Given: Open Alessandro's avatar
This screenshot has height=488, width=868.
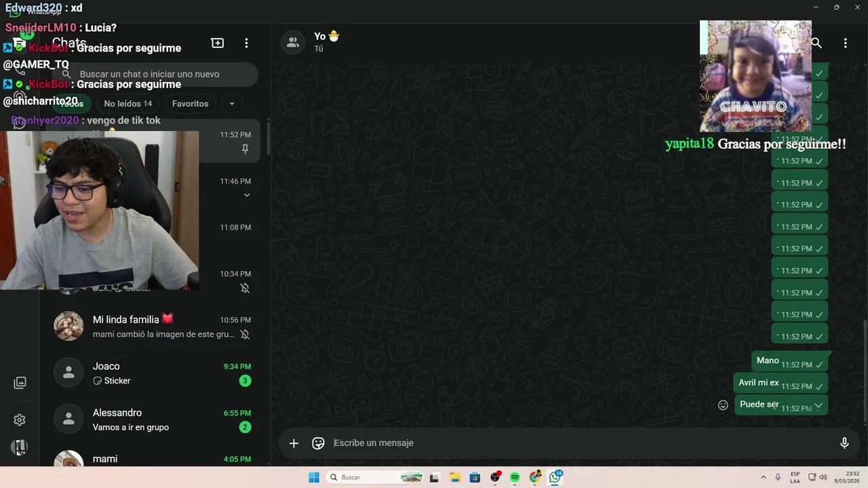Looking at the screenshot, I should [x=68, y=420].
